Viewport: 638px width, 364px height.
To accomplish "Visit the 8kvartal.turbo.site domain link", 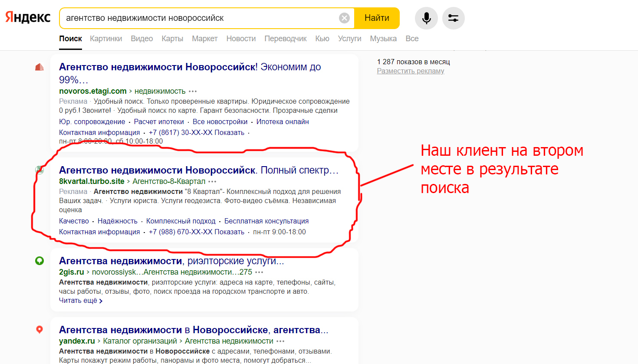I will (x=92, y=181).
